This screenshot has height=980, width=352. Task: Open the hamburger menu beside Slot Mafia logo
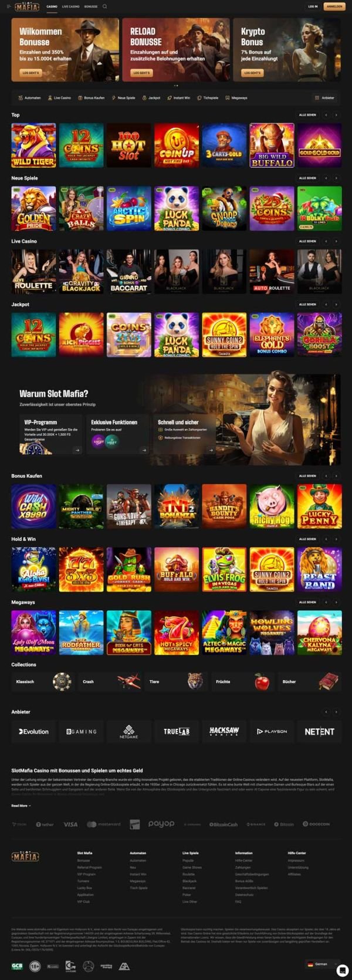click(9, 6)
